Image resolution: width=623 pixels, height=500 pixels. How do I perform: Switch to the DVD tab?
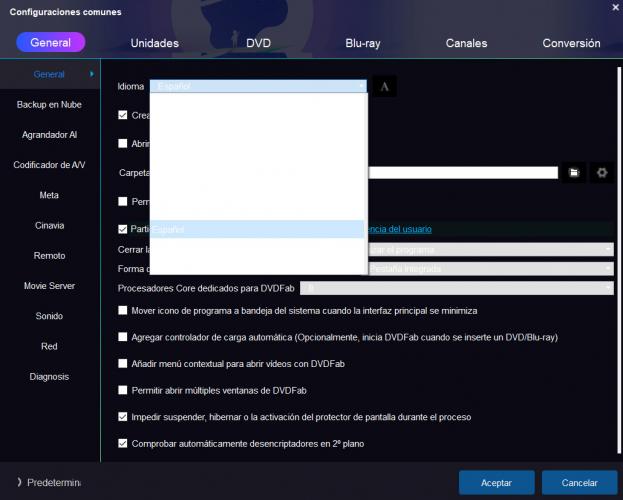point(258,43)
